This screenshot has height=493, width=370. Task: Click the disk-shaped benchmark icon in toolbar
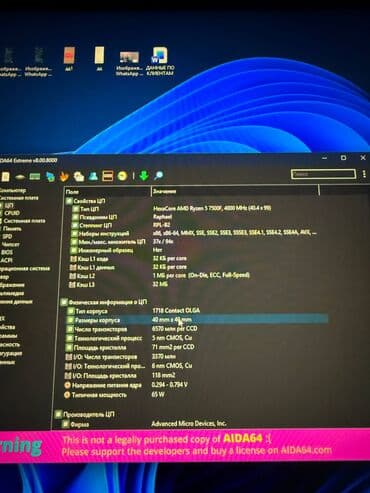[x=20, y=177]
